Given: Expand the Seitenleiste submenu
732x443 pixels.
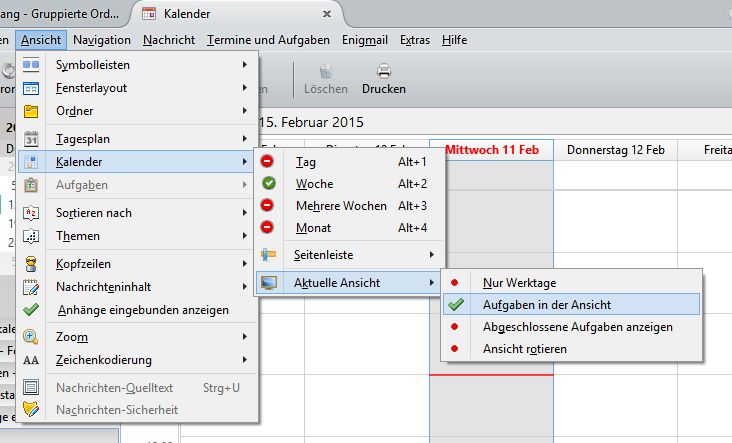Looking at the screenshot, I should coord(324,255).
